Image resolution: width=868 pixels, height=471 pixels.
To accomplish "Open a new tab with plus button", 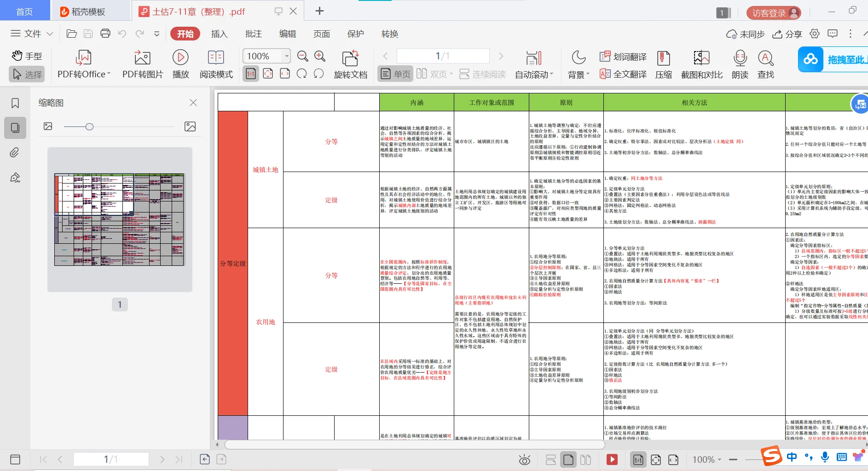I will [x=320, y=11].
